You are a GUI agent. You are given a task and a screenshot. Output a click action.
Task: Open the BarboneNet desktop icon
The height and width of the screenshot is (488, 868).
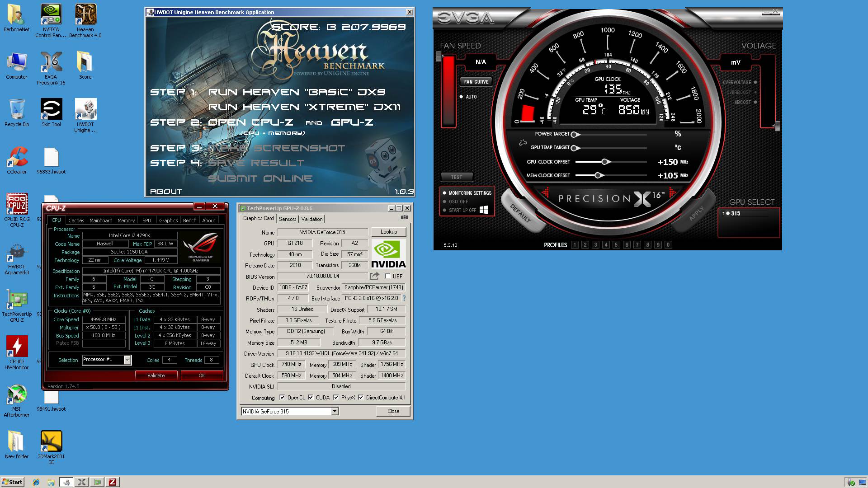click(16, 18)
